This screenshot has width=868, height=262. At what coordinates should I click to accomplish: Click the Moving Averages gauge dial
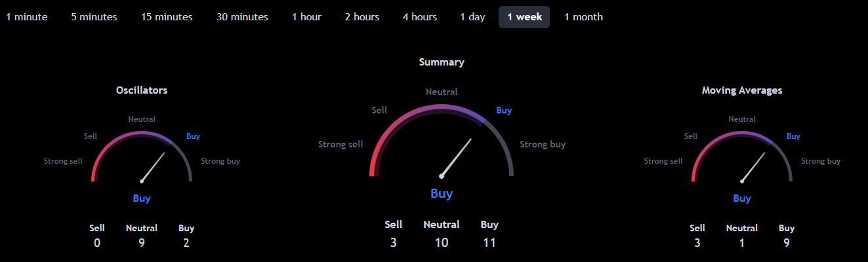click(x=742, y=156)
